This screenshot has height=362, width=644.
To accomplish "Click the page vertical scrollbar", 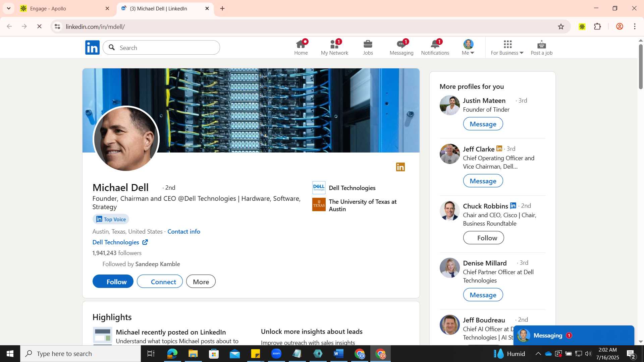I will 641,66.
